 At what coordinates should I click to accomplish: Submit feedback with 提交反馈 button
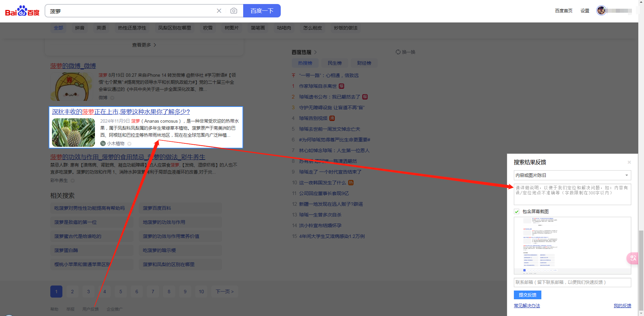pos(528,295)
